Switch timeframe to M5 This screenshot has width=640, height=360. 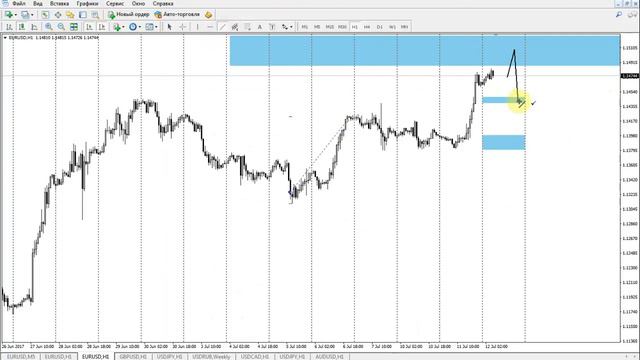(x=317, y=27)
